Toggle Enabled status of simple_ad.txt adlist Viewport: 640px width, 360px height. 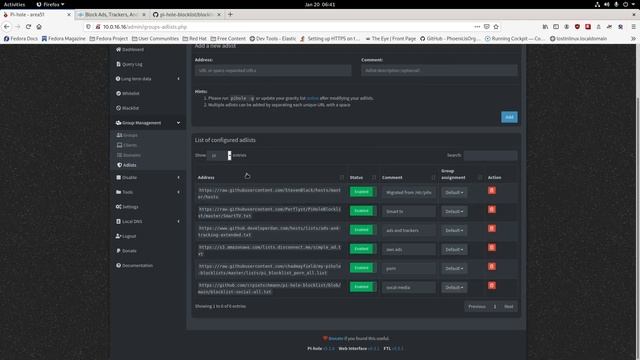tap(363, 249)
